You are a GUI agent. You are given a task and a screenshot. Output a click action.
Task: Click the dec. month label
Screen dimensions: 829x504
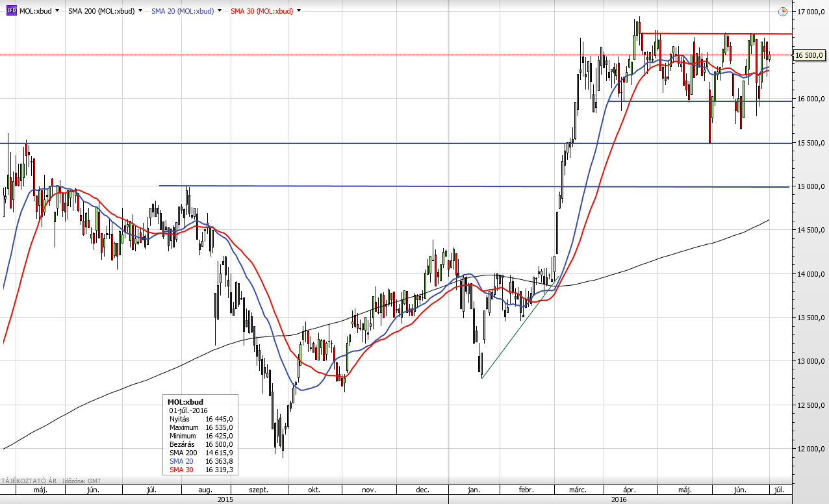pyautogui.click(x=422, y=490)
